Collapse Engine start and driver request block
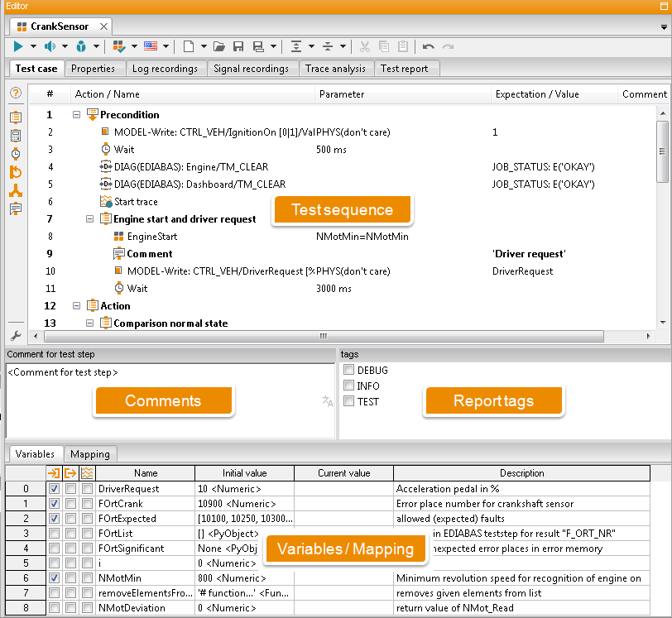Screen dimensions: 672x618 point(89,219)
